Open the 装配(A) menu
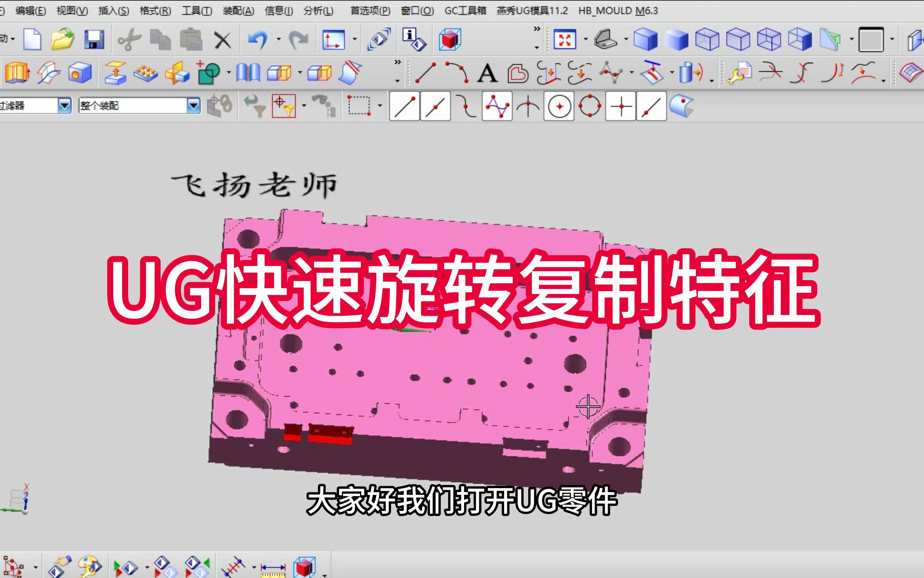Screen dimensions: 924x578 click(x=238, y=11)
